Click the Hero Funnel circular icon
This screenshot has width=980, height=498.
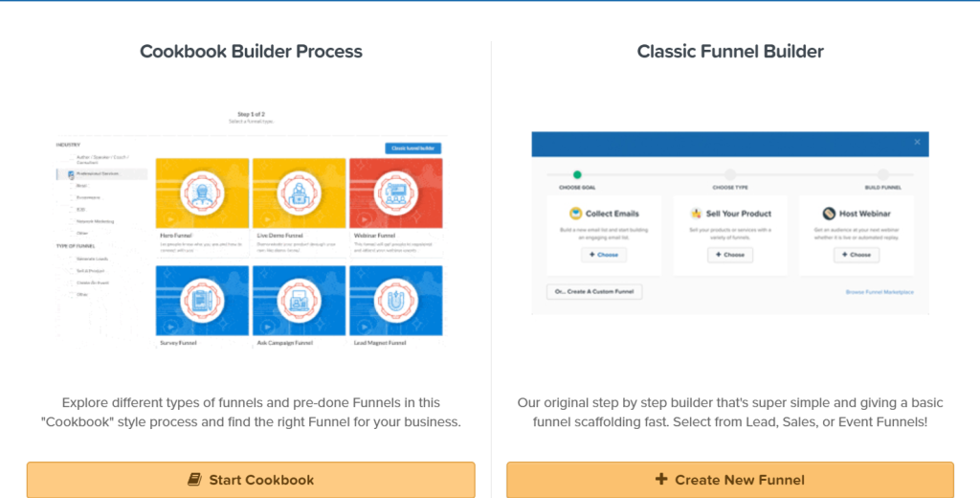click(202, 192)
